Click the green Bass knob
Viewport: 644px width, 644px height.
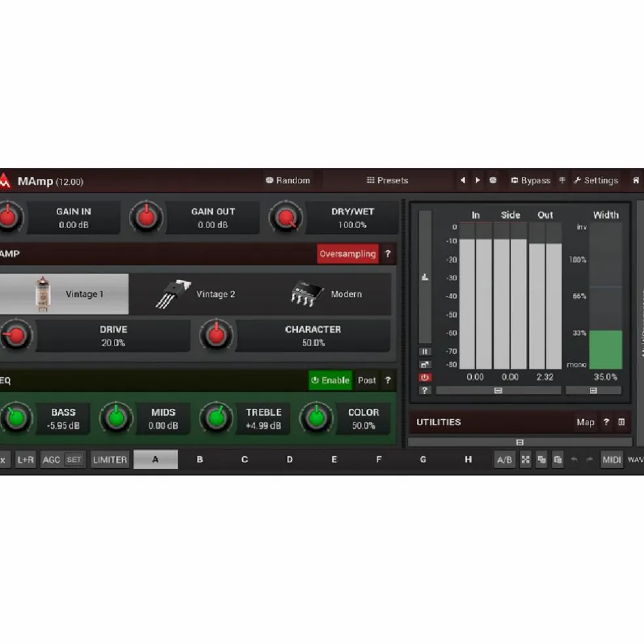point(16,418)
